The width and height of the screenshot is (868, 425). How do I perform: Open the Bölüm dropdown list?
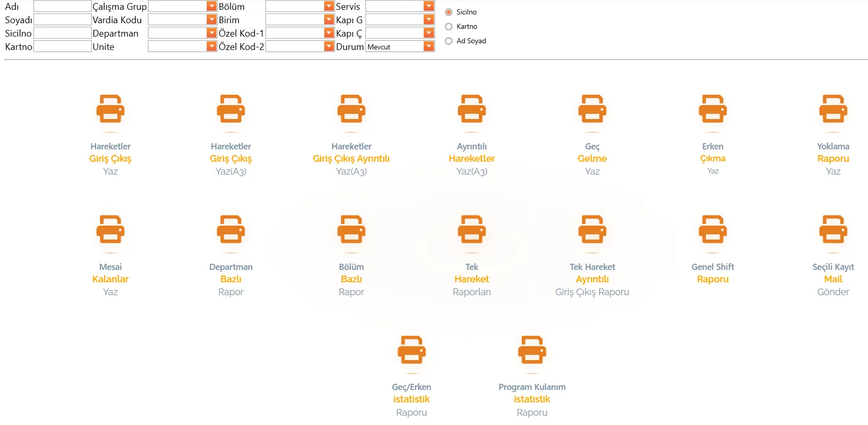pos(329,6)
